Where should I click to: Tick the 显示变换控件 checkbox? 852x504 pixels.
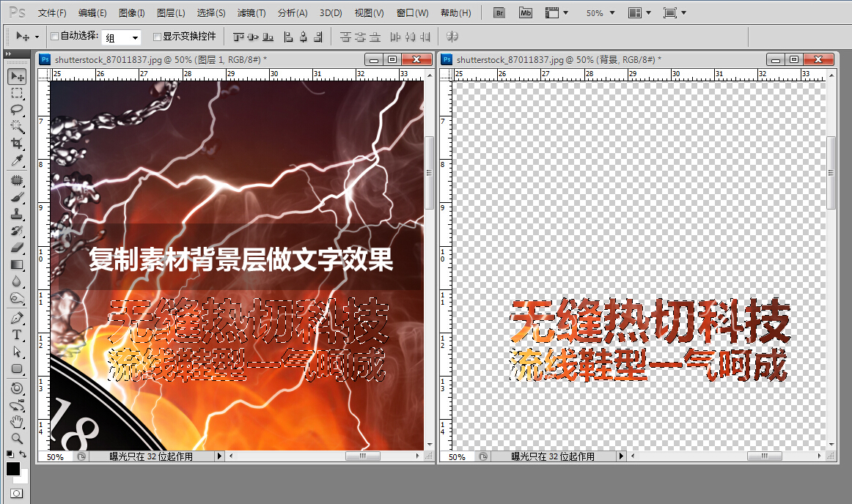(157, 37)
